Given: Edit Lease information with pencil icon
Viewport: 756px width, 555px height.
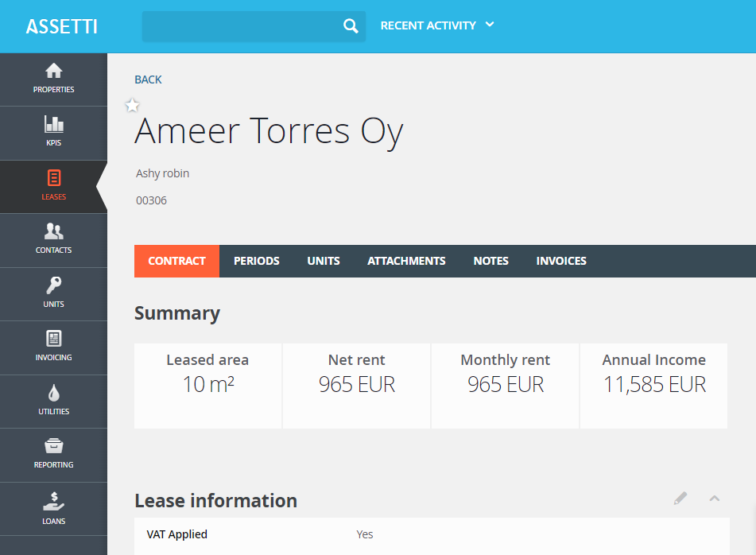Looking at the screenshot, I should (680, 499).
